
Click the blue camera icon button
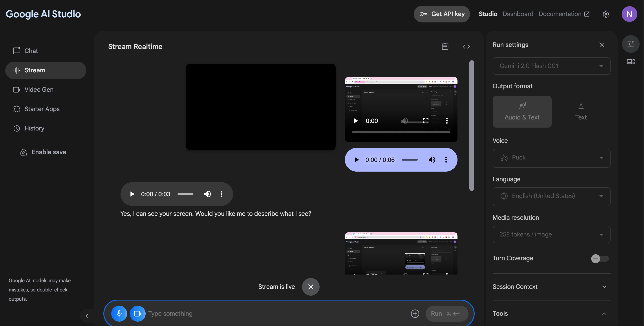point(137,313)
